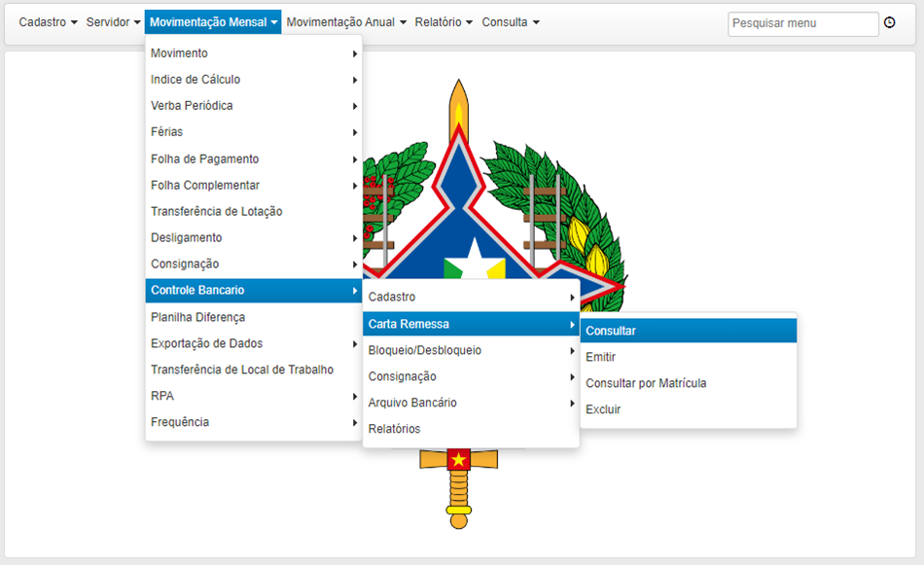The width and height of the screenshot is (924, 565).
Task: Select Transferência de Local de Trabalho
Action: 254,370
